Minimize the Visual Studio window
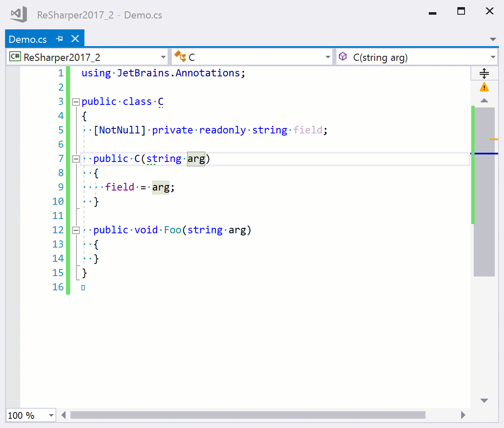The height and width of the screenshot is (428, 504). click(433, 13)
